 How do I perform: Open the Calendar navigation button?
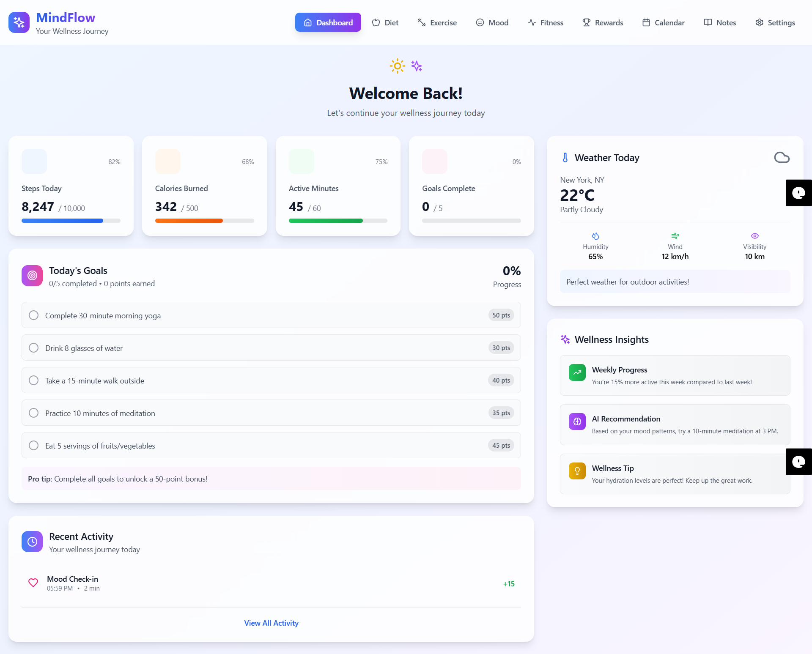[663, 23]
